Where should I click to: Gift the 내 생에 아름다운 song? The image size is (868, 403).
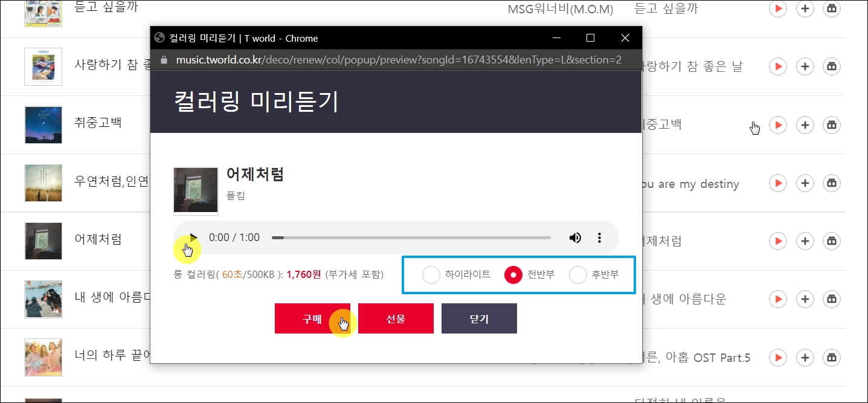pyautogui.click(x=832, y=299)
